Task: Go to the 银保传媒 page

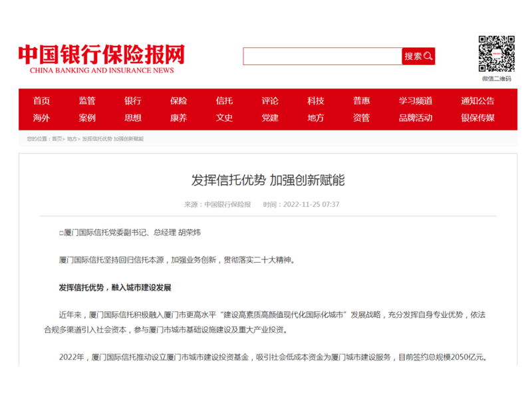Action: click(477, 118)
